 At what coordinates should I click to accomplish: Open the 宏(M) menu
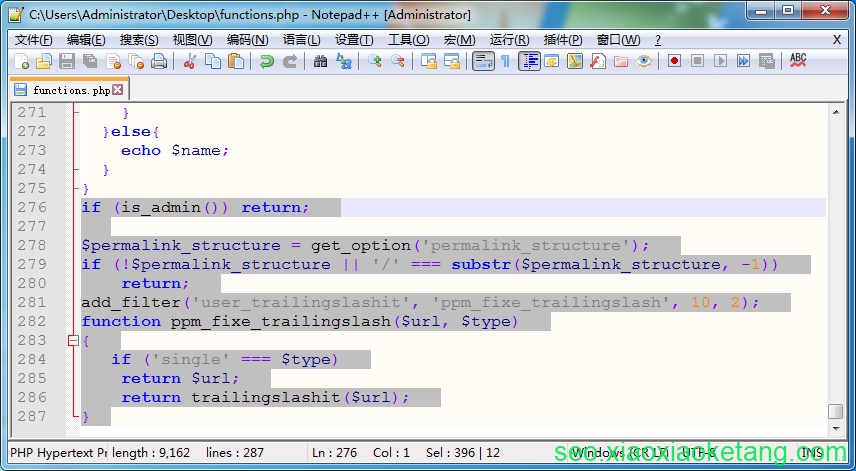point(460,40)
